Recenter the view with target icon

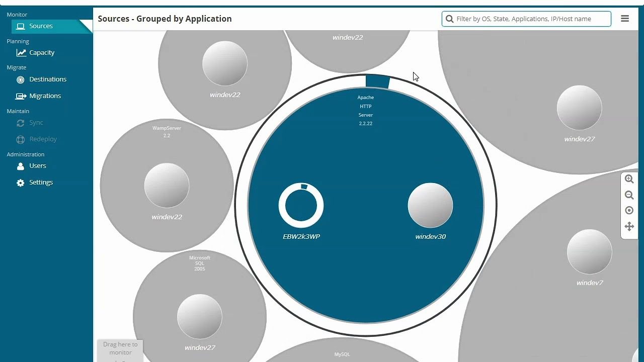pos(629,211)
